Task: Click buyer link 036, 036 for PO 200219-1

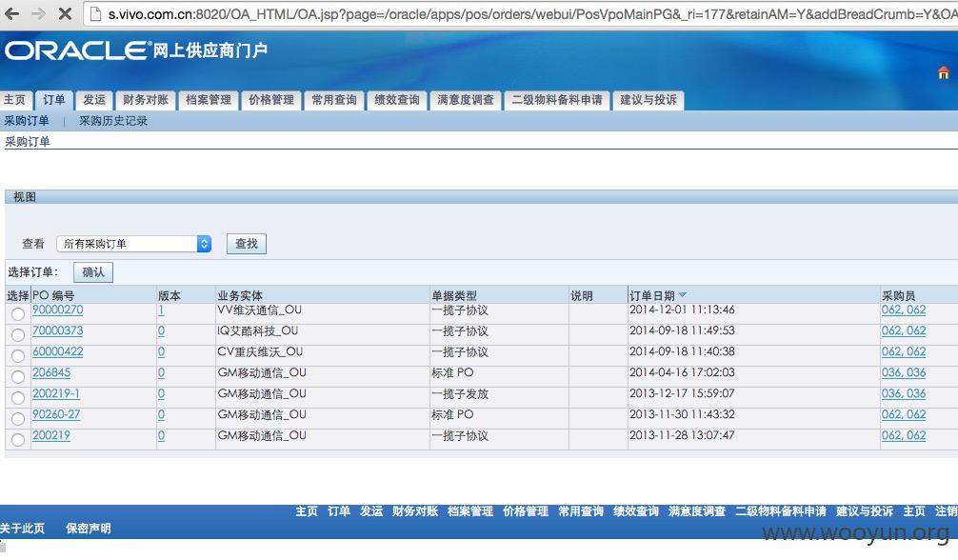Action: (904, 393)
